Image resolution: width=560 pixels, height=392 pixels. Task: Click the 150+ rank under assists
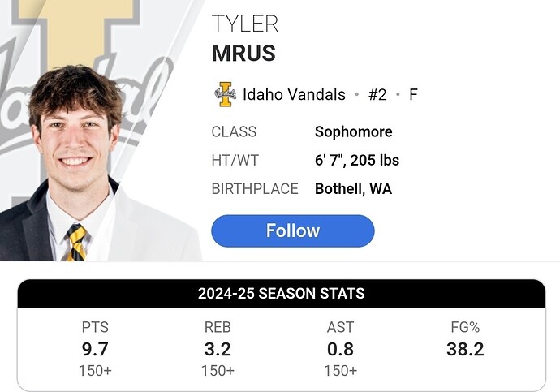[x=340, y=371]
